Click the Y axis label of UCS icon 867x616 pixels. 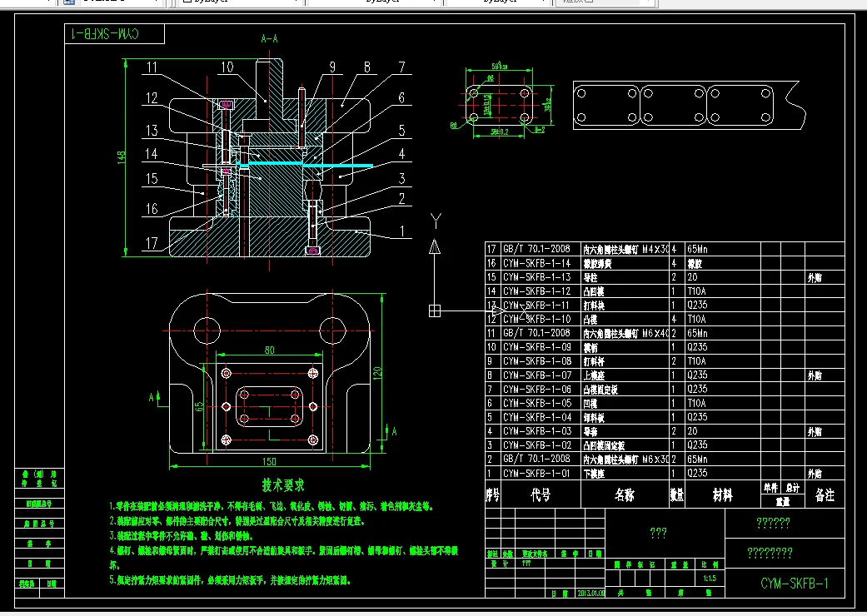[436, 221]
